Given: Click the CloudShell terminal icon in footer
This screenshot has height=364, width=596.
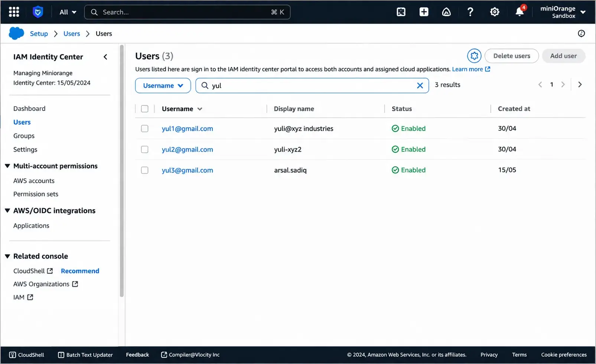Looking at the screenshot, I should (x=12, y=355).
